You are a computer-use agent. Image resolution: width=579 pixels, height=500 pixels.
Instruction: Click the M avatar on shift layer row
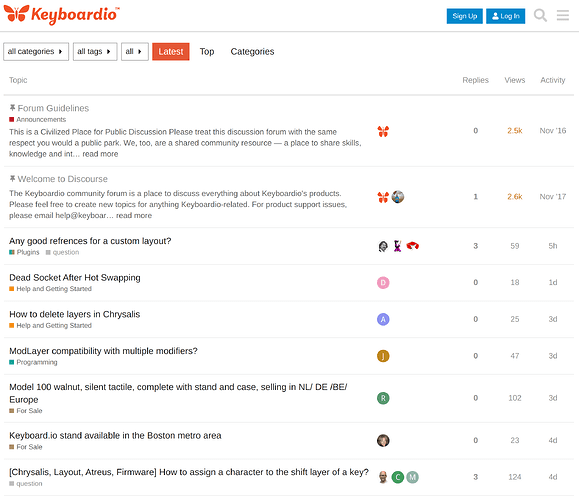(x=412, y=477)
